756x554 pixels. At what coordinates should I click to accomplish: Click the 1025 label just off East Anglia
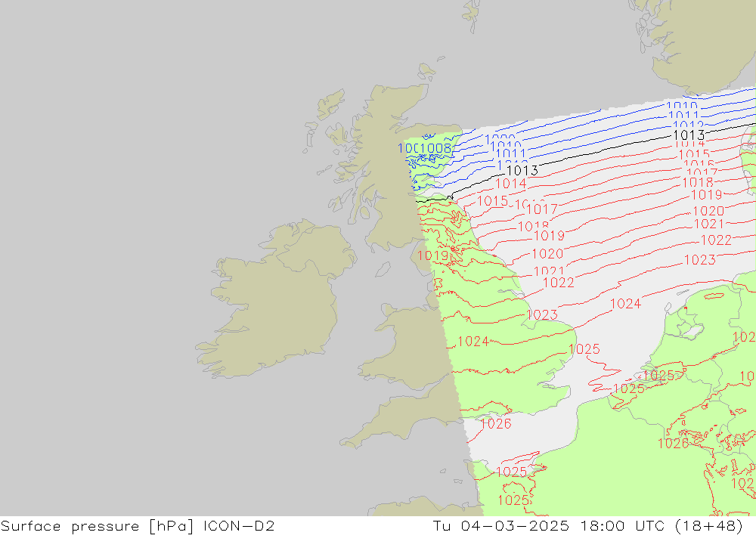click(584, 349)
